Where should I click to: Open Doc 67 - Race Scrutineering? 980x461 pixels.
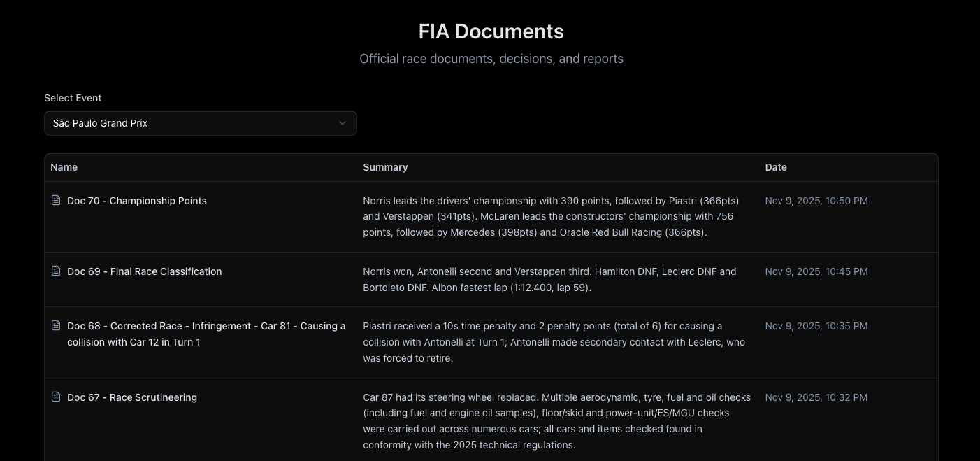coord(132,397)
